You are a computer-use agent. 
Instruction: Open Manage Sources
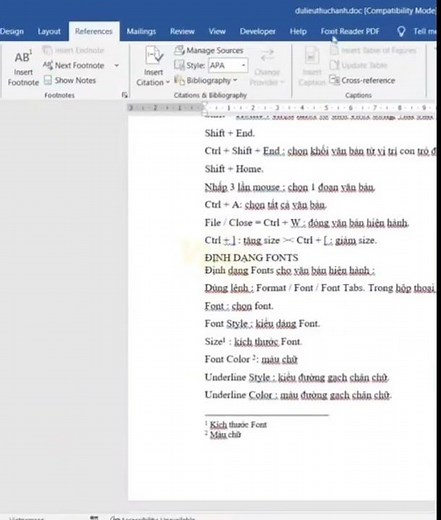[209, 50]
